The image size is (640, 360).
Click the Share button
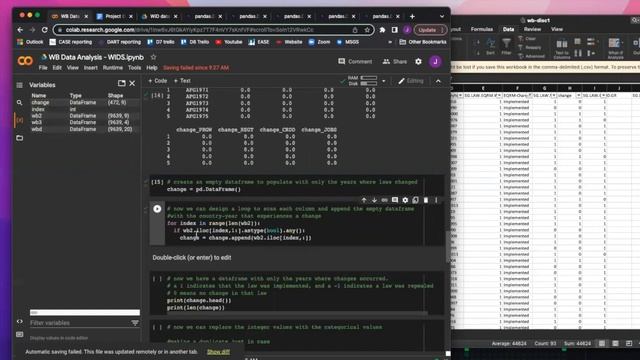(x=394, y=62)
